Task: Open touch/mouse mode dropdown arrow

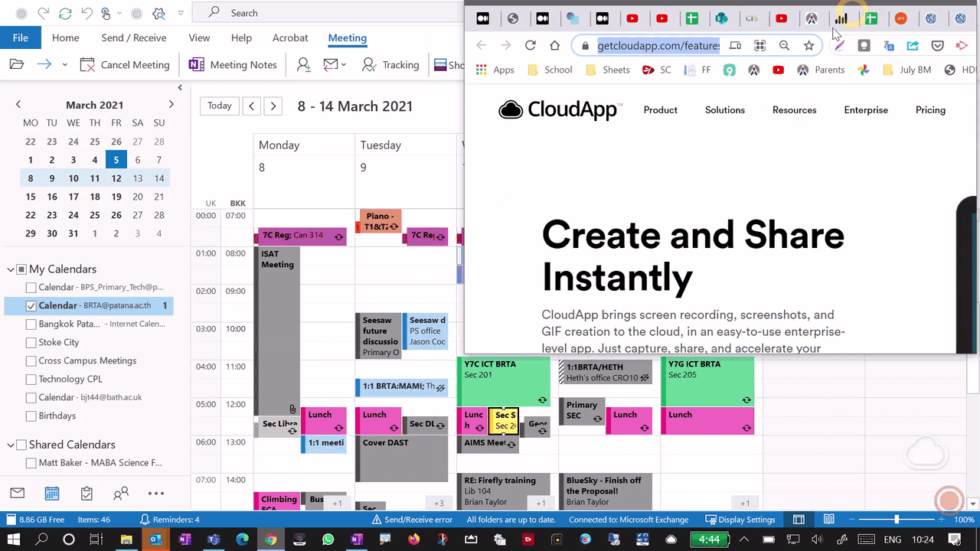Action: coord(121,13)
